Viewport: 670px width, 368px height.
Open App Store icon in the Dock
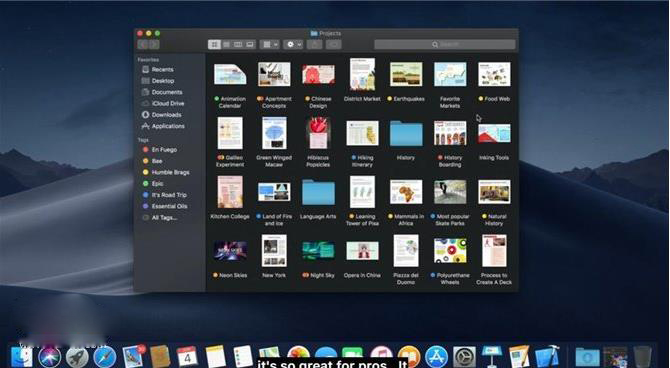pos(437,357)
